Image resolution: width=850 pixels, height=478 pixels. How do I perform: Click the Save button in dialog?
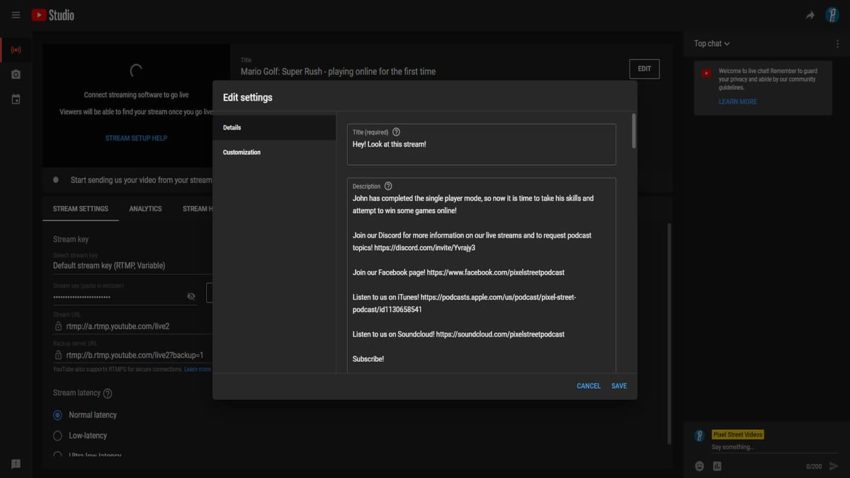[x=619, y=386]
